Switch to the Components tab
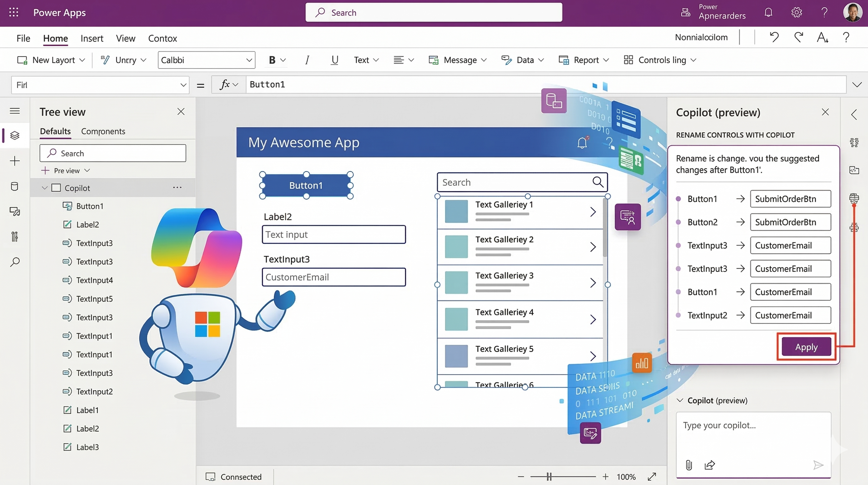The width and height of the screenshot is (868, 485). (x=103, y=131)
